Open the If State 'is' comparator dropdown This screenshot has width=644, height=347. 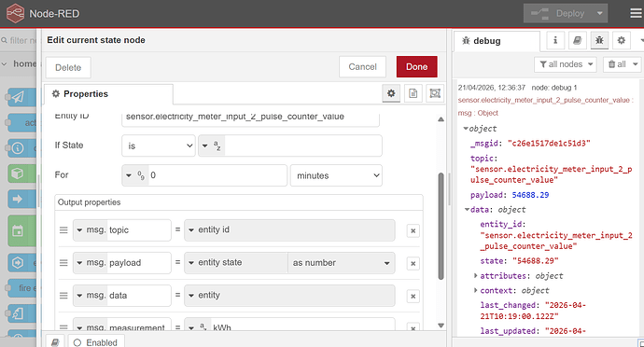click(159, 146)
